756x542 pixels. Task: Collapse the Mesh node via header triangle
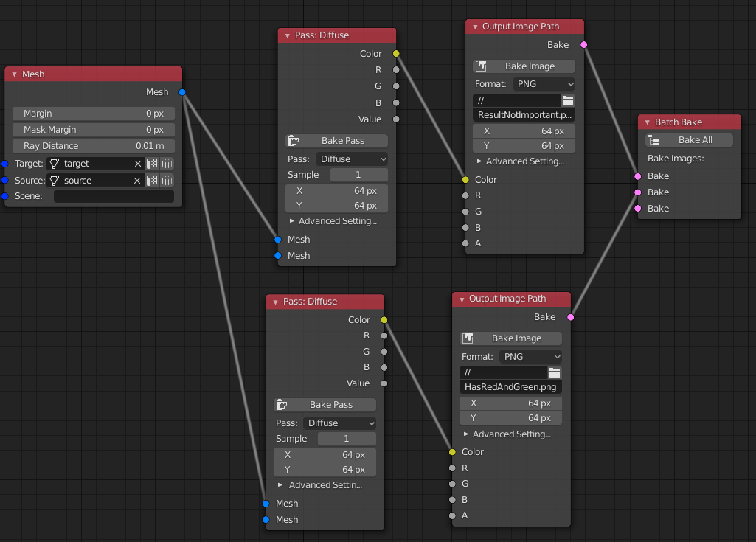[15, 74]
